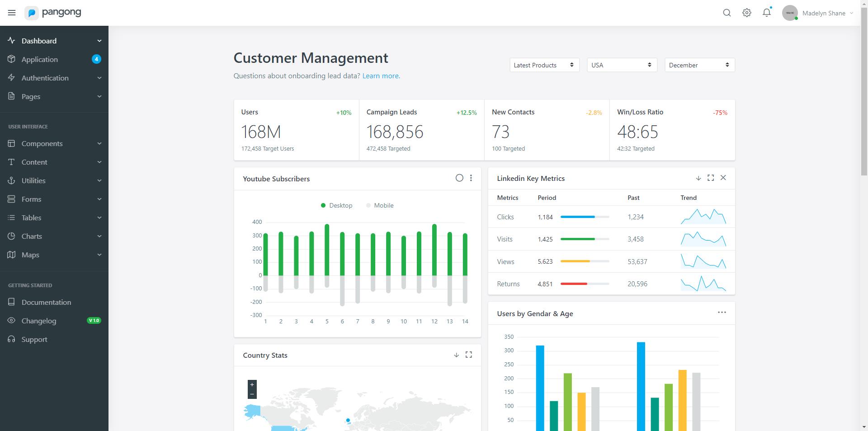The image size is (868, 431).
Task: Open Users by Gendar & Age options
Action: pos(722,313)
